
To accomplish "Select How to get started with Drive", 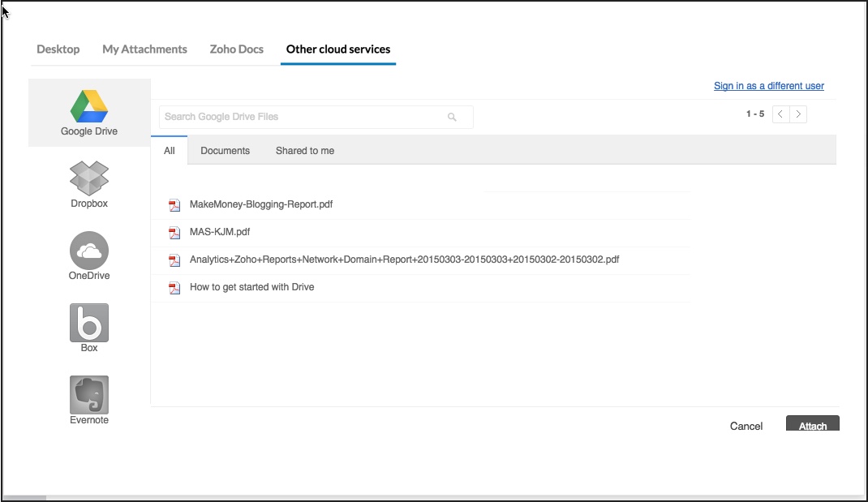I will (251, 287).
